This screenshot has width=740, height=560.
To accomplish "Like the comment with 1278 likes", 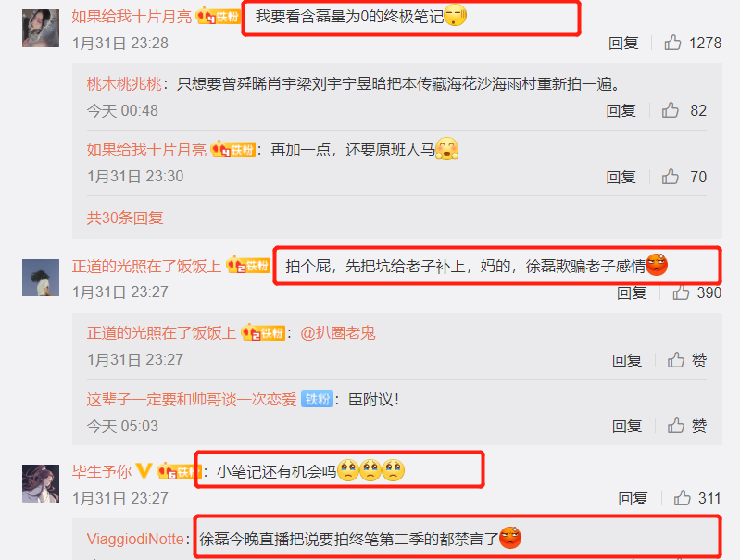I will click(672, 43).
